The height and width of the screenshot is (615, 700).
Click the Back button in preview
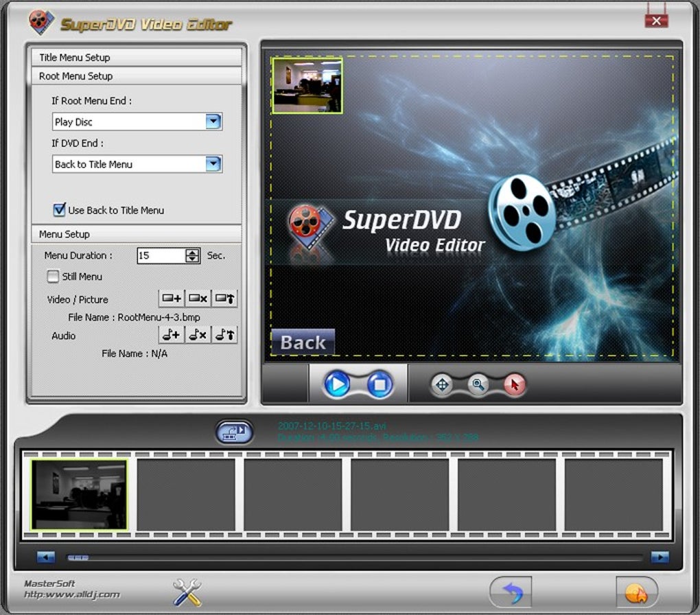tap(303, 342)
